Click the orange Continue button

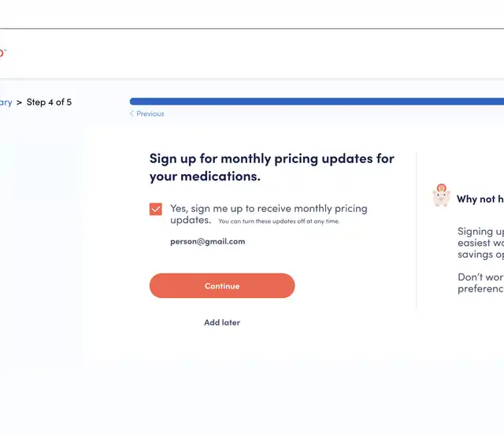tap(222, 286)
